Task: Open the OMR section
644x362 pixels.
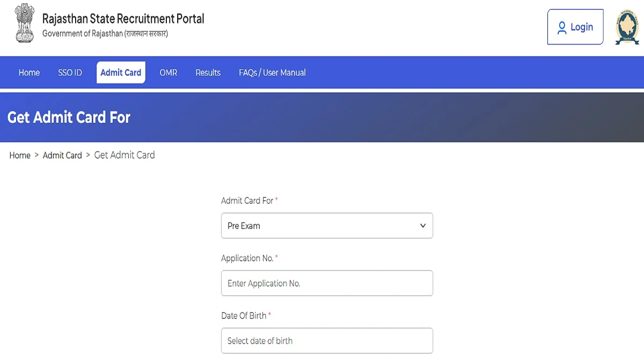Action: 168,72
